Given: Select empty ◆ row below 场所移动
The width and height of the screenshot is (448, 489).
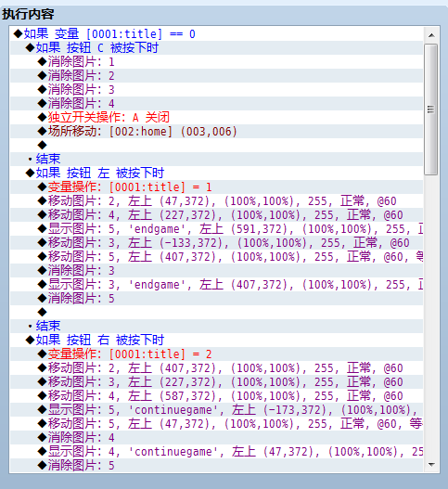Looking at the screenshot, I should tap(216, 145).
